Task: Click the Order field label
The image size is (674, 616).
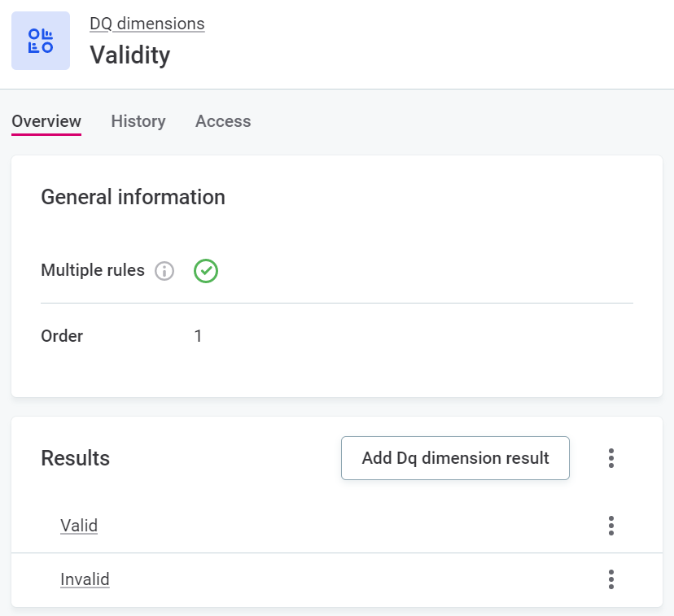Action: point(62,336)
